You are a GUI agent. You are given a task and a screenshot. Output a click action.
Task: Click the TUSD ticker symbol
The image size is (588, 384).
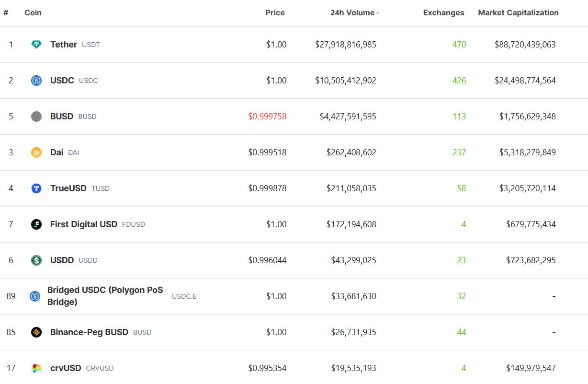tap(101, 188)
